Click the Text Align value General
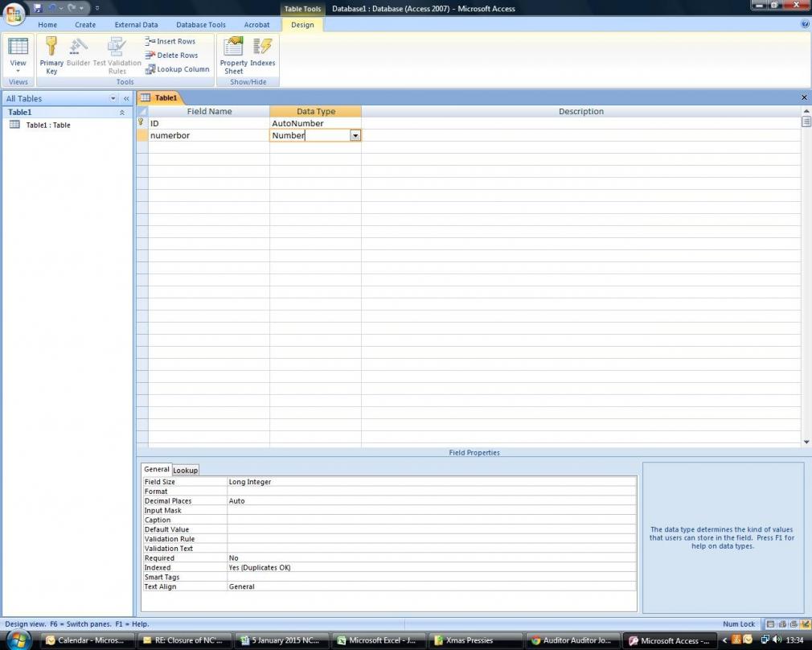The width and height of the screenshot is (812, 650). [432, 586]
